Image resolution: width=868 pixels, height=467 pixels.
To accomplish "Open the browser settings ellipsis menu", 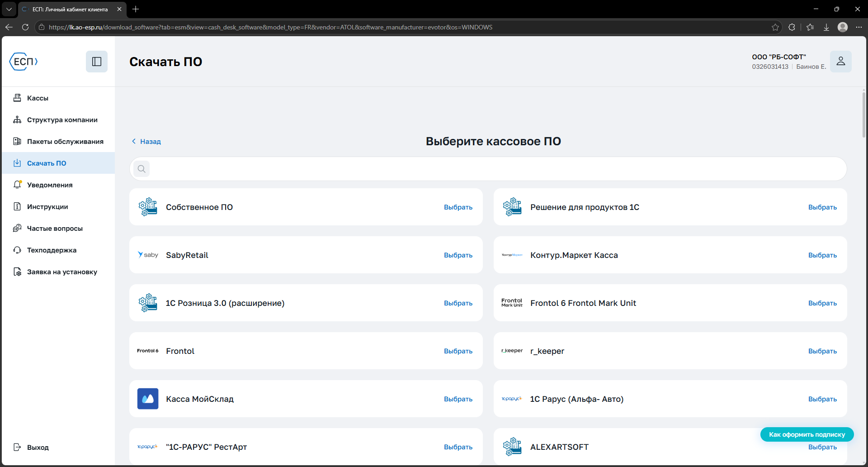I will (x=859, y=27).
